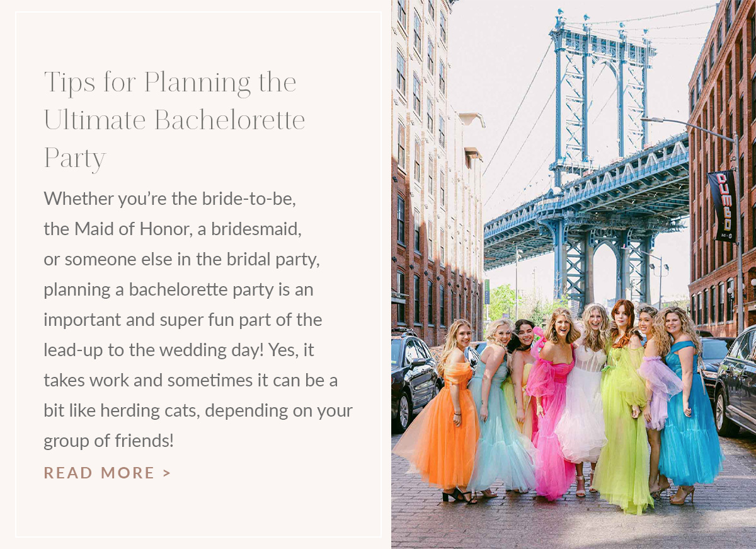Click the DUMBO banner on the lamp post
Viewport: 756px width, 549px height.
click(722, 205)
